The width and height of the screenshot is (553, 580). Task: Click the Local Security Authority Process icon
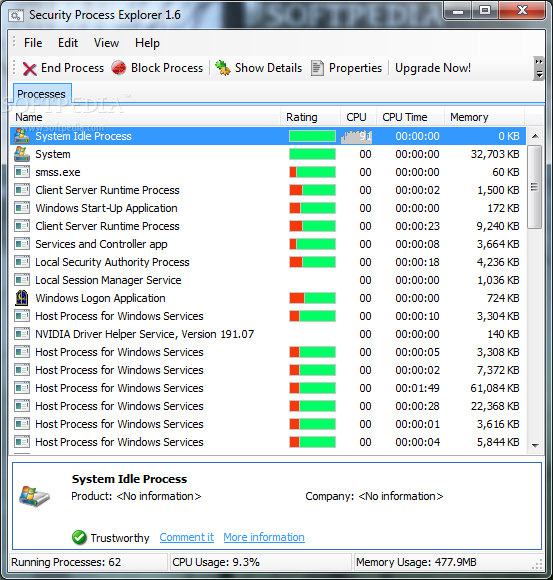coord(22,262)
